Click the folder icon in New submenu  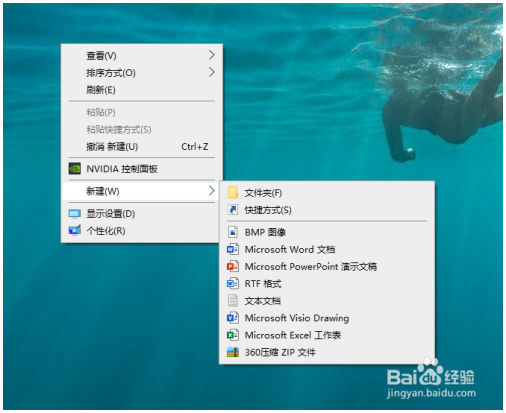[x=233, y=193]
